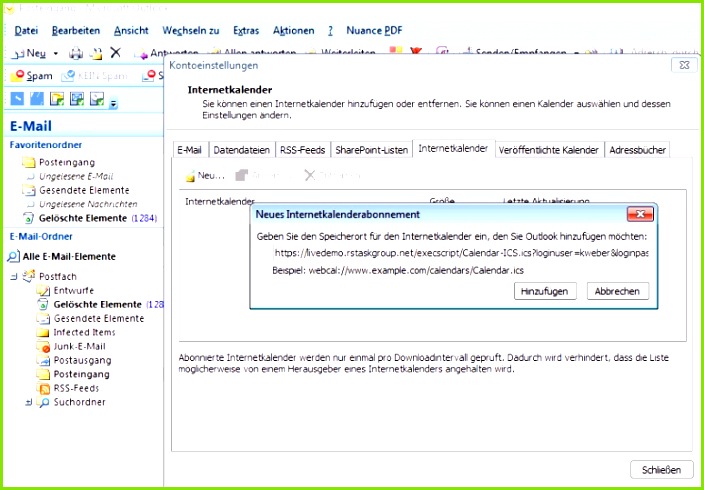704x490 pixels.
Task: Switch to the Veröffentlichte Kalender tab
Action: pos(549,150)
